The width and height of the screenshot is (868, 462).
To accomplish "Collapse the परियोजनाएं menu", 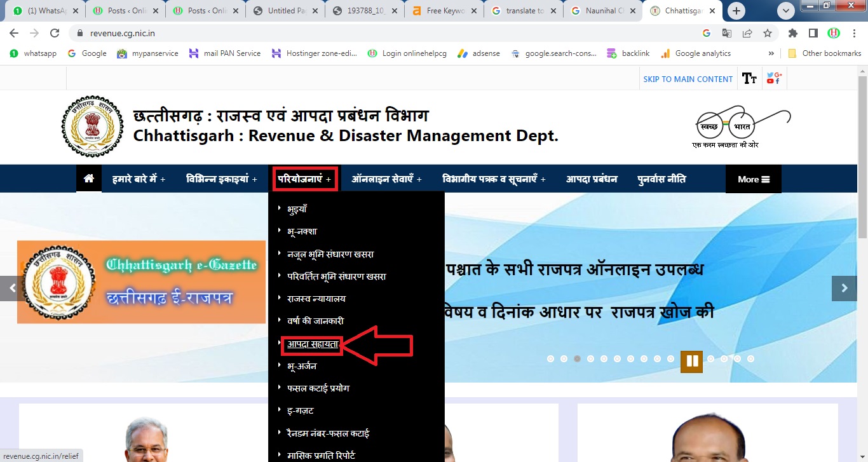I will [x=304, y=179].
